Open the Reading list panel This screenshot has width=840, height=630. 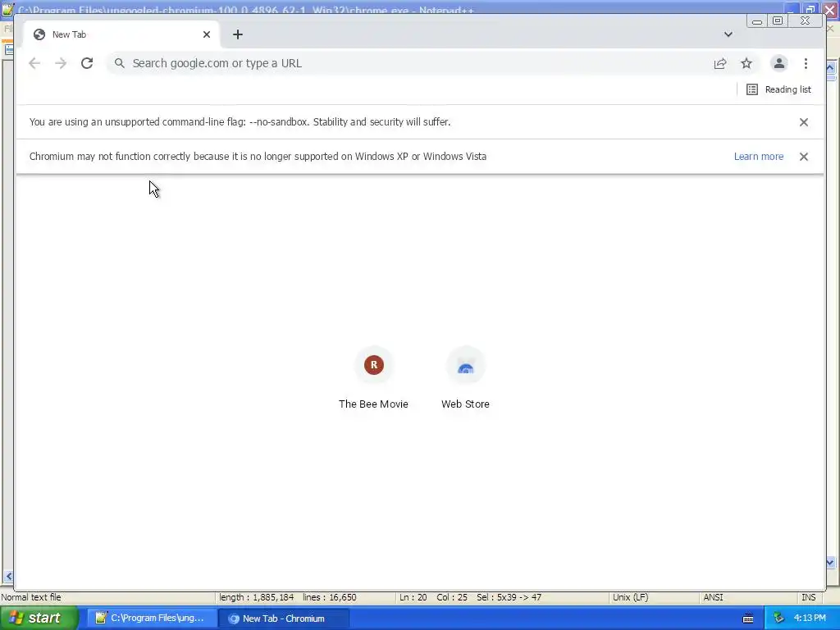tap(778, 89)
